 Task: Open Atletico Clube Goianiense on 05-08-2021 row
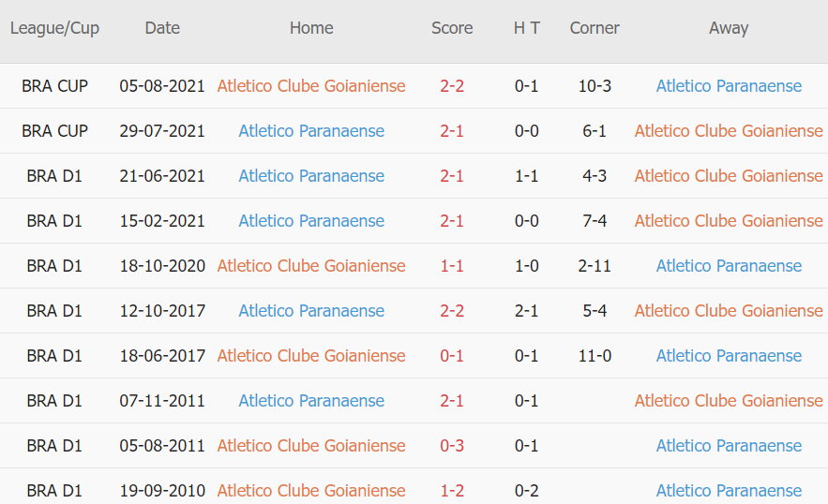coord(311,86)
